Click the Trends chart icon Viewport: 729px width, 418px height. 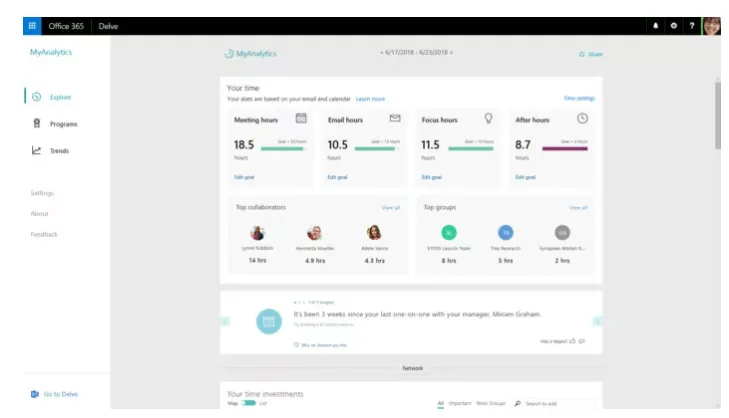(x=36, y=150)
